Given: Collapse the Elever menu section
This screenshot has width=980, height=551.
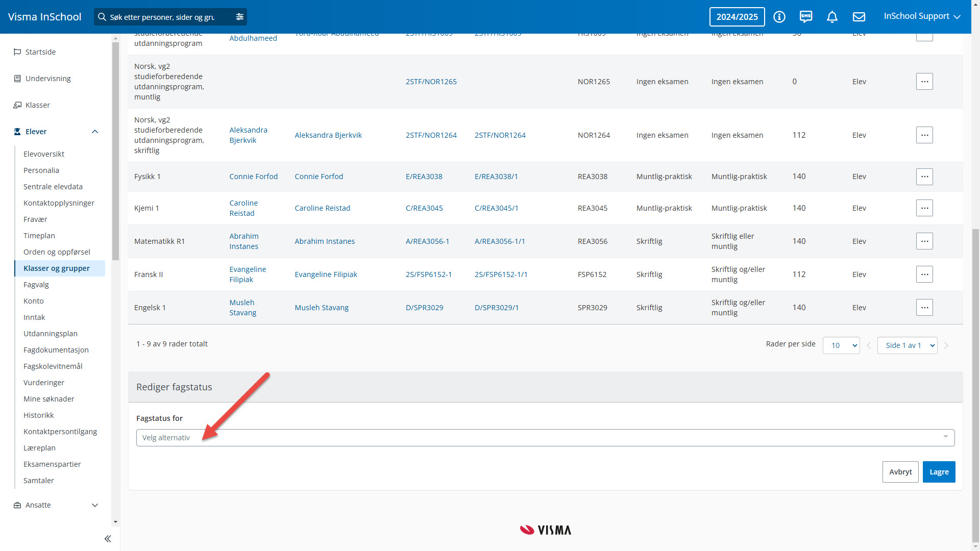Looking at the screenshot, I should click(x=95, y=132).
